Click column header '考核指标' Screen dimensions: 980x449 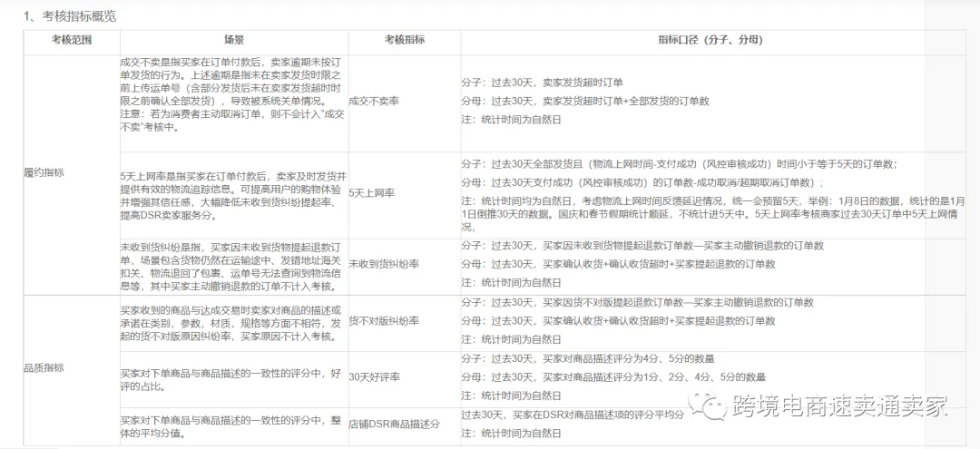coord(405,41)
